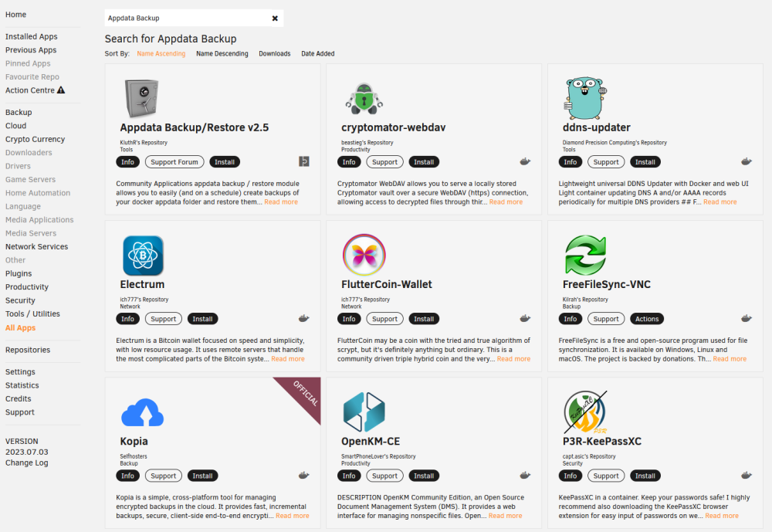Open Previous Apps in sidebar

pyautogui.click(x=31, y=49)
